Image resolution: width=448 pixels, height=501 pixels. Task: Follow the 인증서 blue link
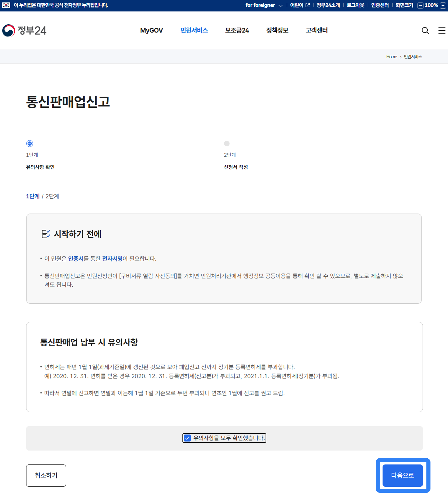[76, 258]
